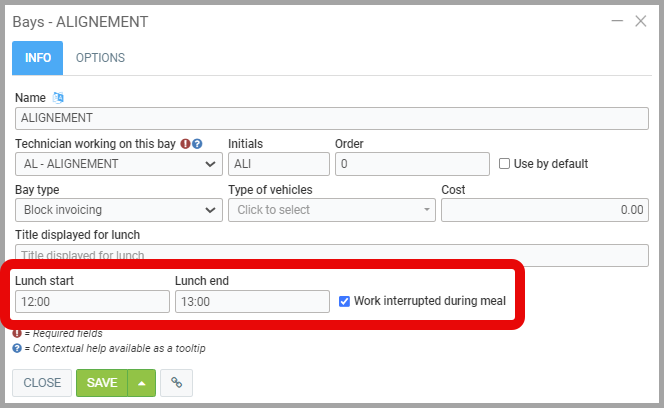Click the blue contextual help legend icon
Screen dimensions: 664x408
coord(17,348)
